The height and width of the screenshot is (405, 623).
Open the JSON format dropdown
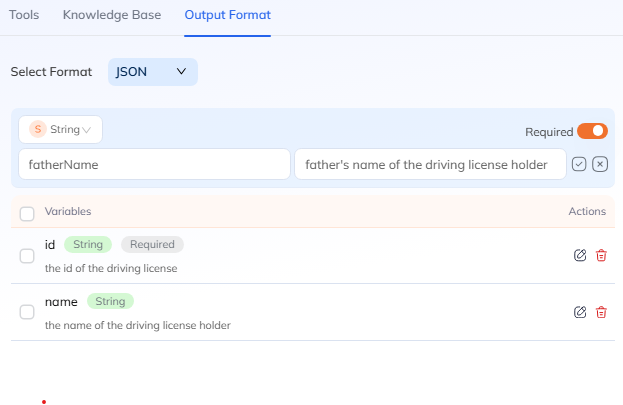pos(152,72)
